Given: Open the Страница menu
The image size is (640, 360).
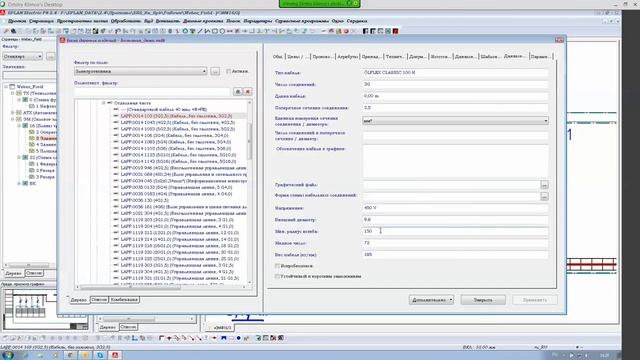Looking at the screenshot, I should pyautogui.click(x=42, y=21).
